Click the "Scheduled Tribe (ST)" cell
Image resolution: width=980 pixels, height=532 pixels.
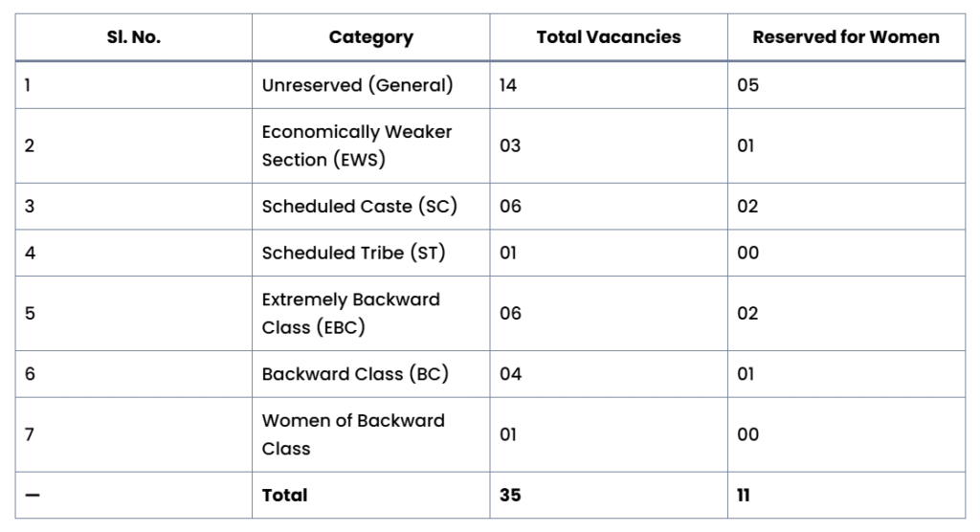(353, 253)
